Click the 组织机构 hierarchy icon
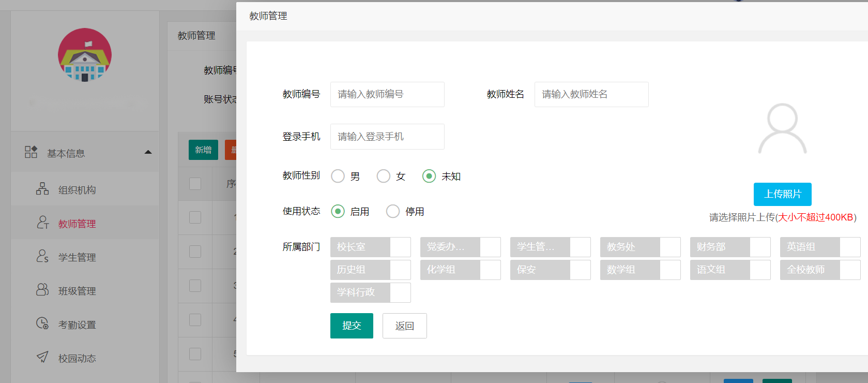Image resolution: width=868 pixels, height=383 pixels. (x=42, y=189)
